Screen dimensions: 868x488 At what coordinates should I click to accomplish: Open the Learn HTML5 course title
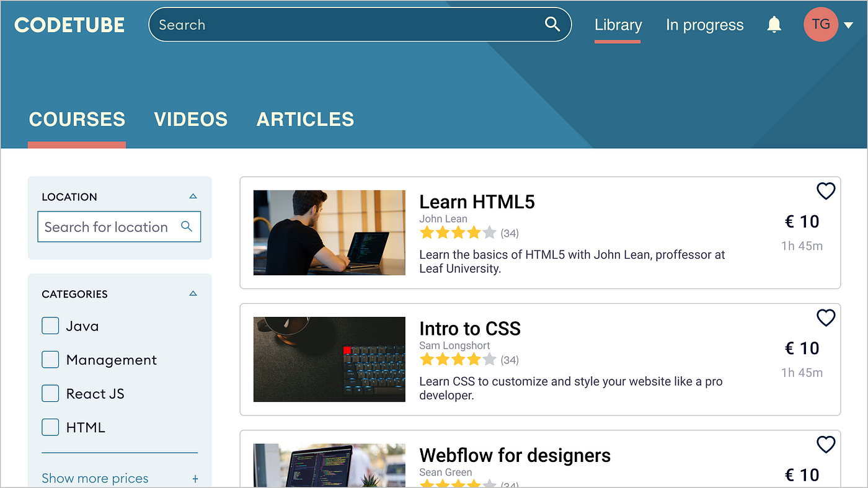pos(477,202)
